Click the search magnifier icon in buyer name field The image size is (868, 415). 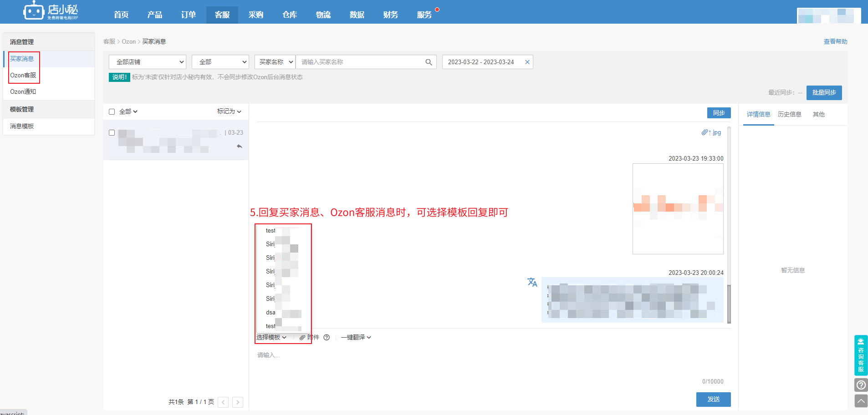(429, 62)
